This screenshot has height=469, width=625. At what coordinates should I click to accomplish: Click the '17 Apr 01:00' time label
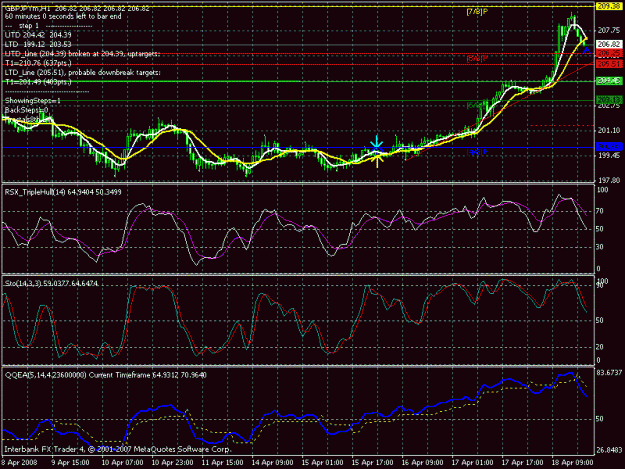(472, 463)
